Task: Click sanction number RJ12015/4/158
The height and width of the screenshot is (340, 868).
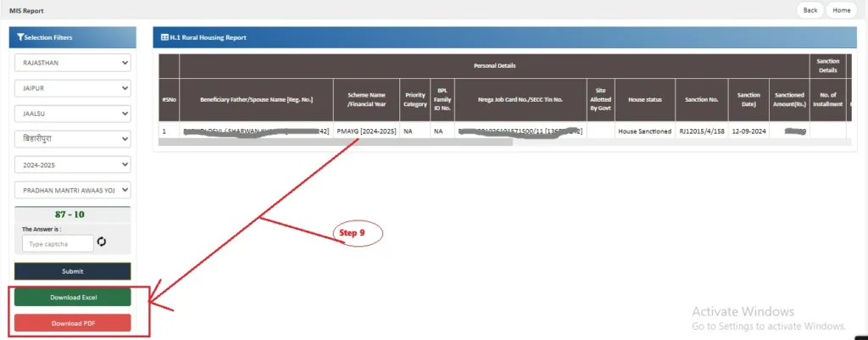Action: click(702, 131)
